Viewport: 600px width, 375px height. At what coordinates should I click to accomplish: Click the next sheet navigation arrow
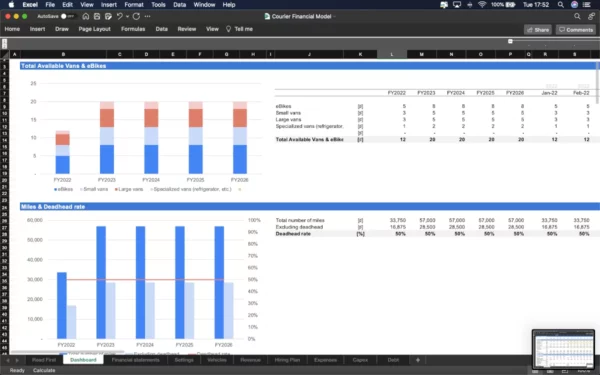pos(17,360)
